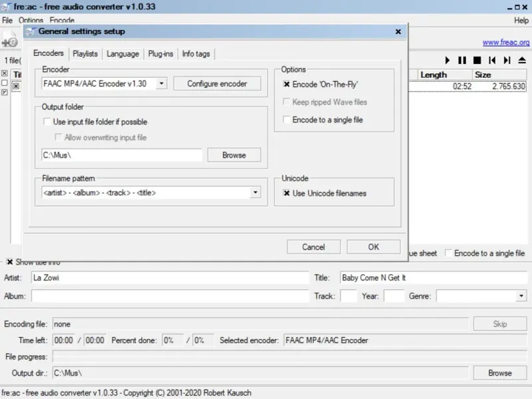Click the 02:52 length cell
The height and width of the screenshot is (399, 532).
(x=462, y=86)
